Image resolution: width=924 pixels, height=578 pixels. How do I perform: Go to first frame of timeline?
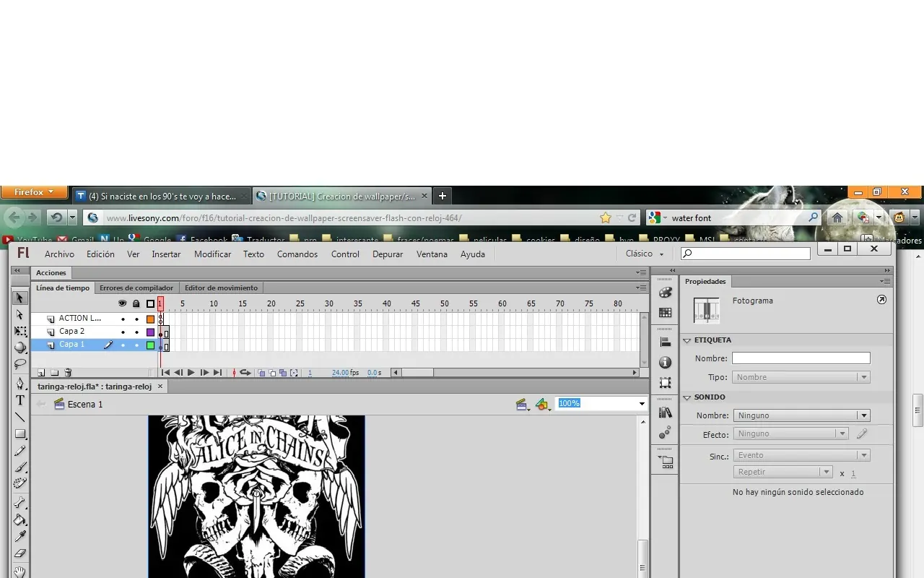[x=165, y=373]
